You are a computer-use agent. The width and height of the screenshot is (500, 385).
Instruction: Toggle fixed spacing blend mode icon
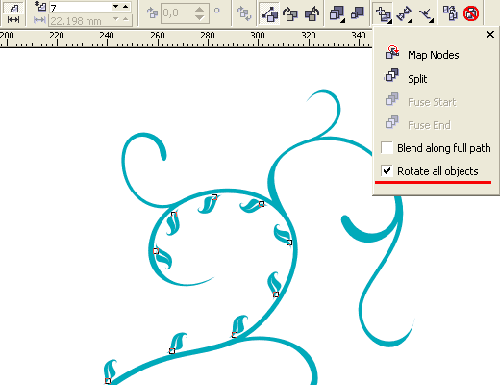[13, 20]
